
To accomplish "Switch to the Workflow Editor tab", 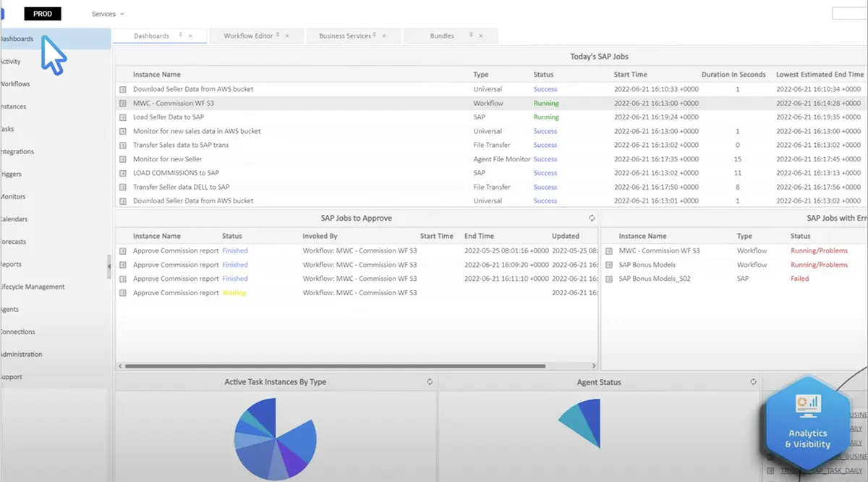I will pyautogui.click(x=248, y=36).
